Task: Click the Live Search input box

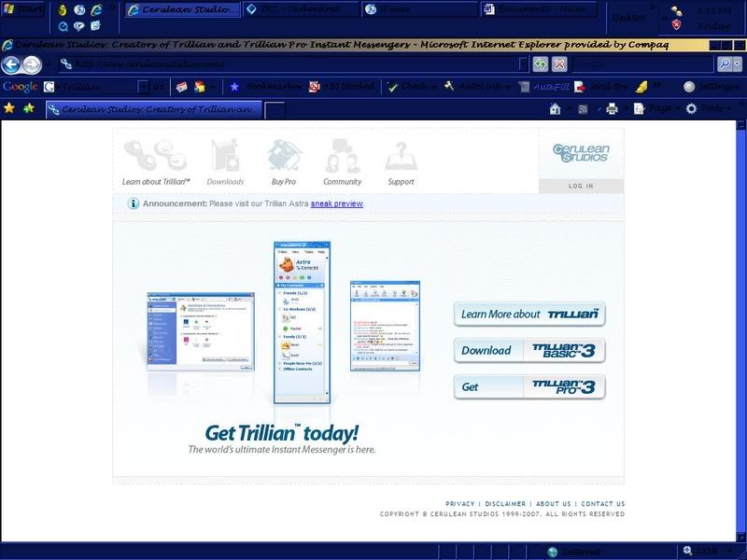Action: tap(643, 63)
